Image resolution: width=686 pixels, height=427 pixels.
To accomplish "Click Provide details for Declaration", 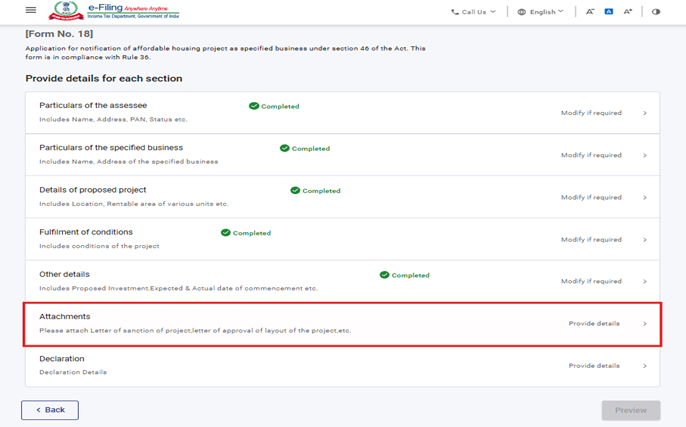I will pyautogui.click(x=594, y=366).
